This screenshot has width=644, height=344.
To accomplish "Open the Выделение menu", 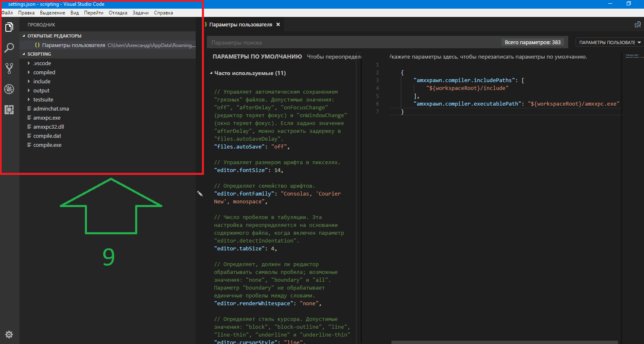I will coord(52,13).
